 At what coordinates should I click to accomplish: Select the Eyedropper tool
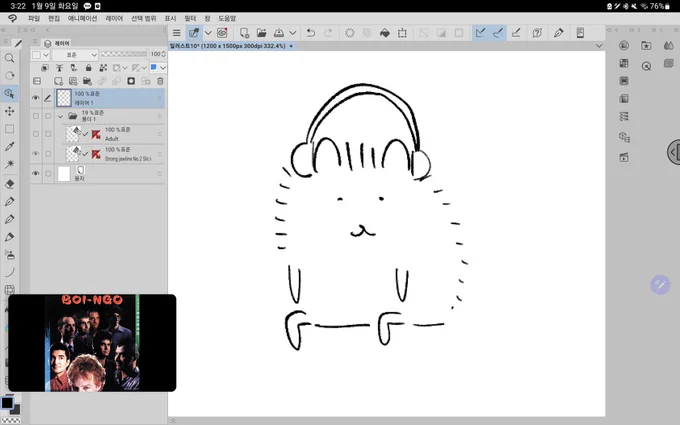pyautogui.click(x=9, y=147)
